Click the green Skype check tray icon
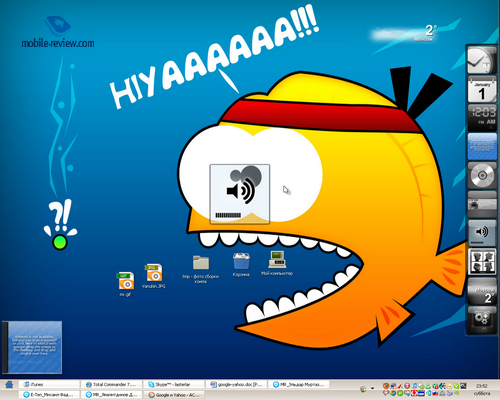Screen dimensions: 500x400 pos(456,386)
